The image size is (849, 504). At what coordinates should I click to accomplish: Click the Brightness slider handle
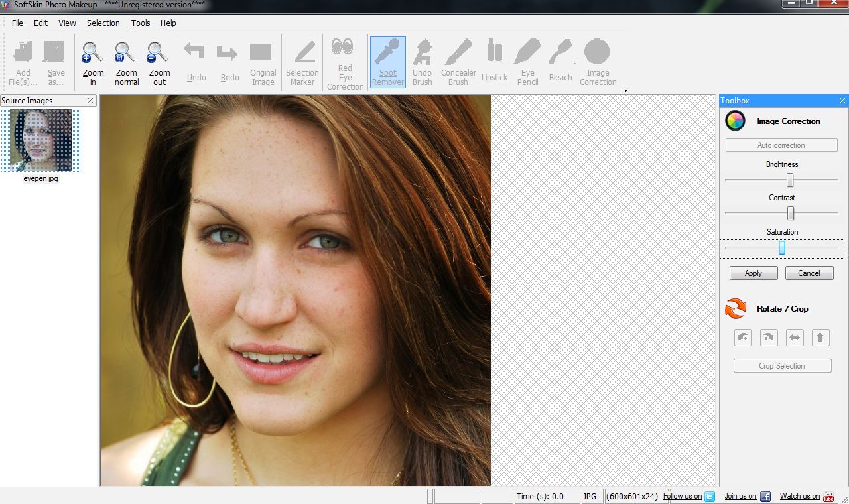pyautogui.click(x=790, y=180)
